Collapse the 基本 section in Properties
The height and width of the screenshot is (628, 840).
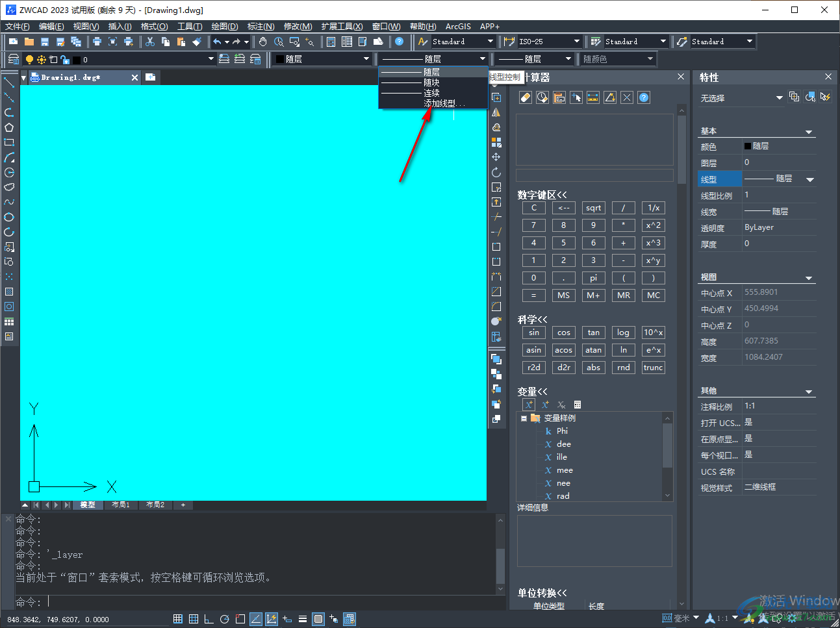coord(809,132)
